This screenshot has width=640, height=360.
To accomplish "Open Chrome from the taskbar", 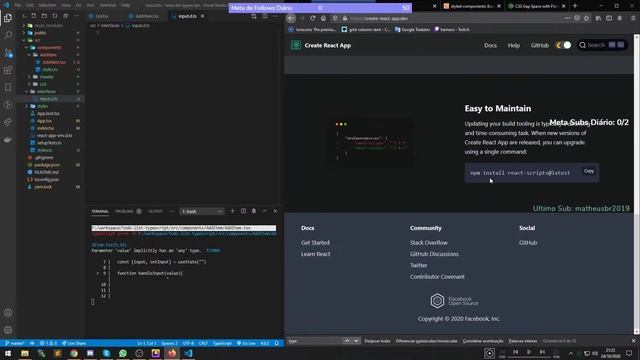I will [74, 353].
